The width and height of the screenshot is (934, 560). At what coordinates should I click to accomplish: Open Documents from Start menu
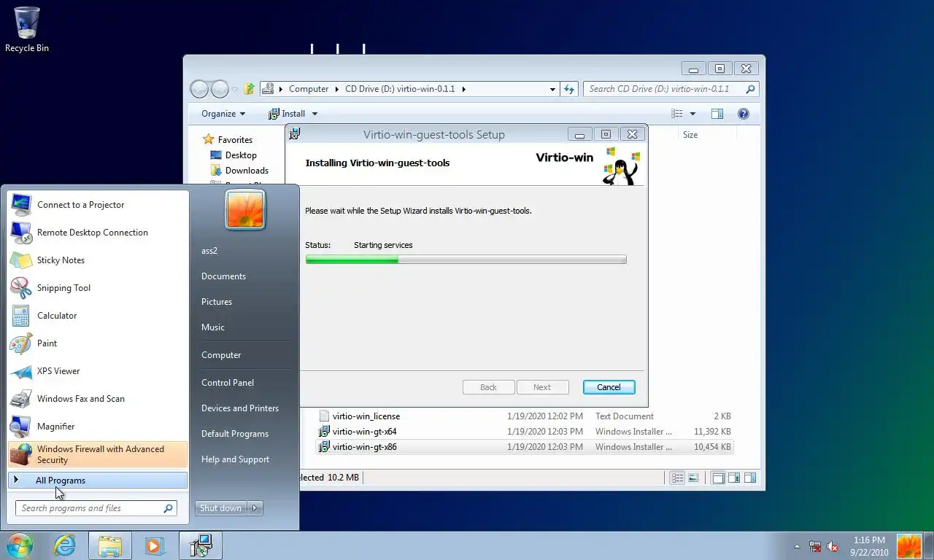[x=223, y=276]
